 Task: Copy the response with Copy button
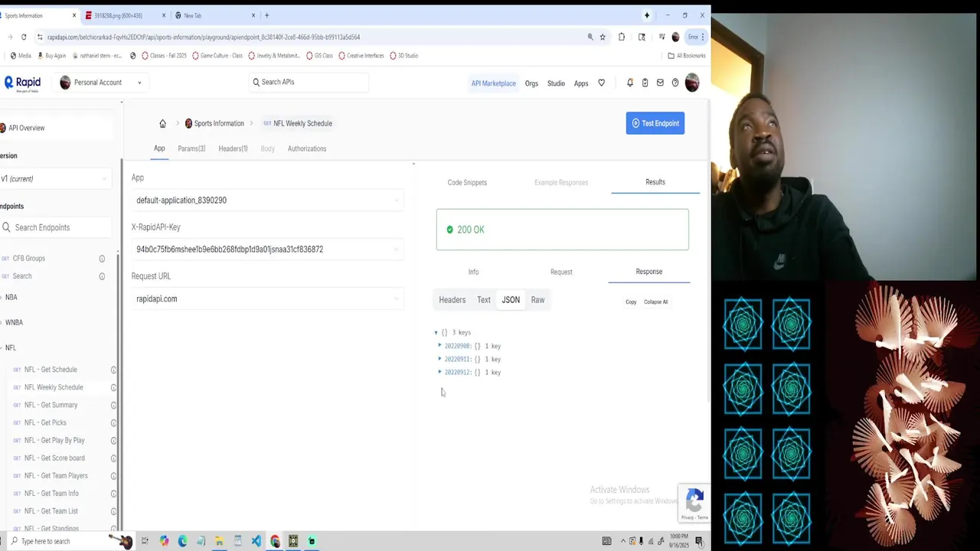(x=631, y=302)
